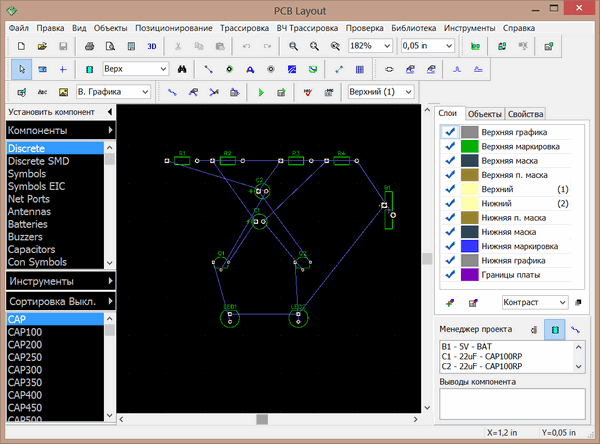Screen dimensions: 600x444
Task: Open the 3D view
Action: [152, 46]
